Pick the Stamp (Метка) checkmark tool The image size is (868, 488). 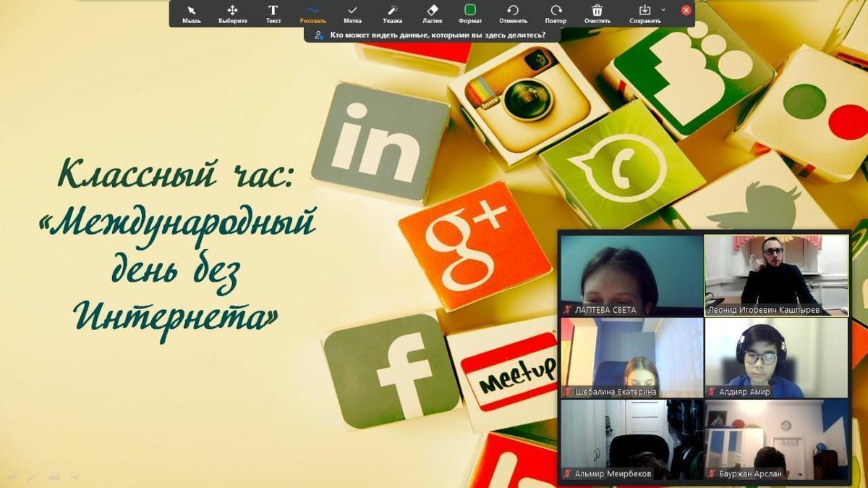click(352, 13)
